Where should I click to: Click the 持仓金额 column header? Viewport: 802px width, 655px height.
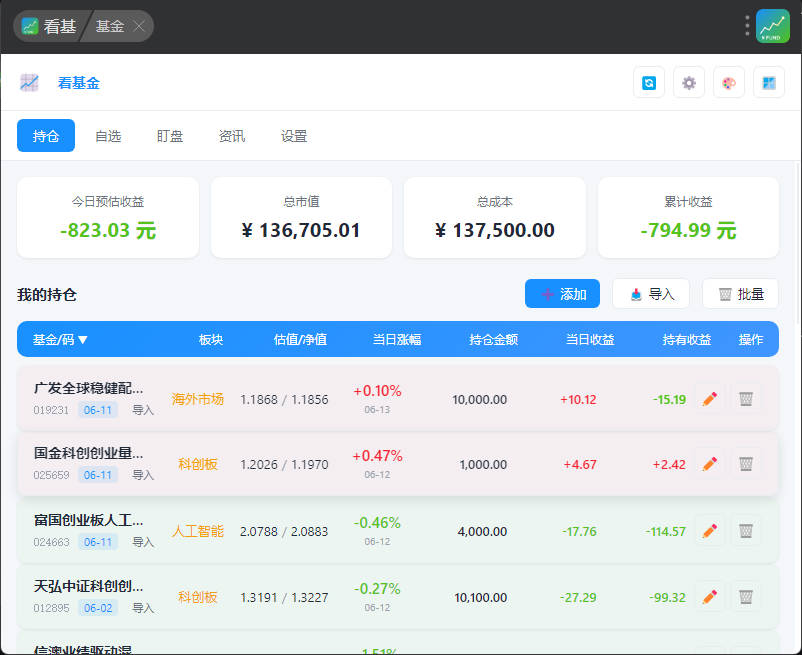(494, 340)
